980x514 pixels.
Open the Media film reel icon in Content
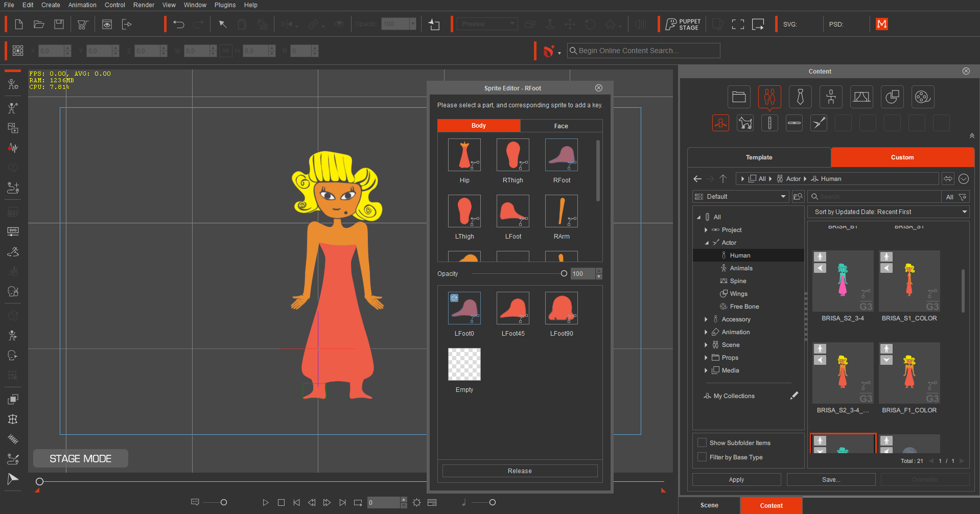(x=922, y=97)
